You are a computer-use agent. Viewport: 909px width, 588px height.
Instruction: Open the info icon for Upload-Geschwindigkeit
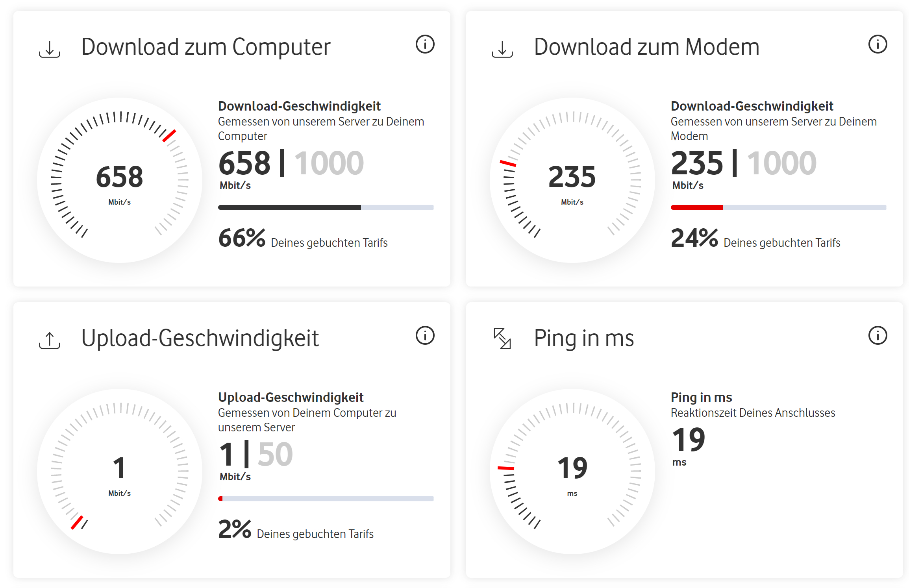[426, 336]
